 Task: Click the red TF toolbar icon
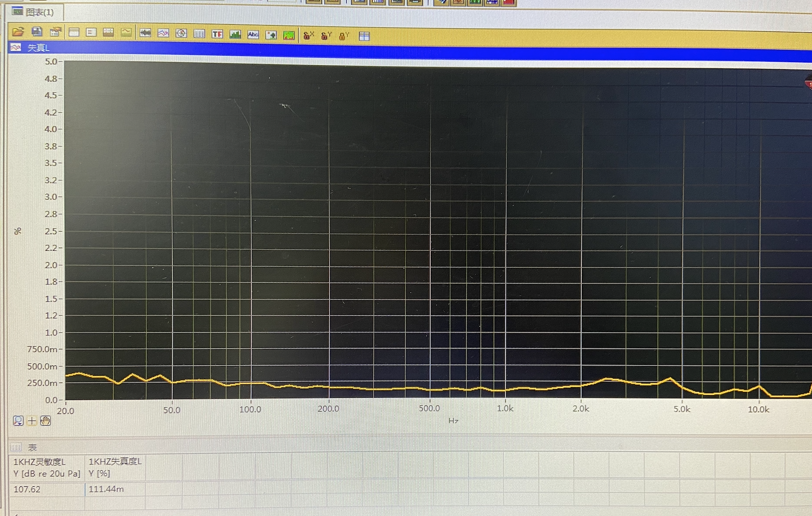[x=217, y=34]
